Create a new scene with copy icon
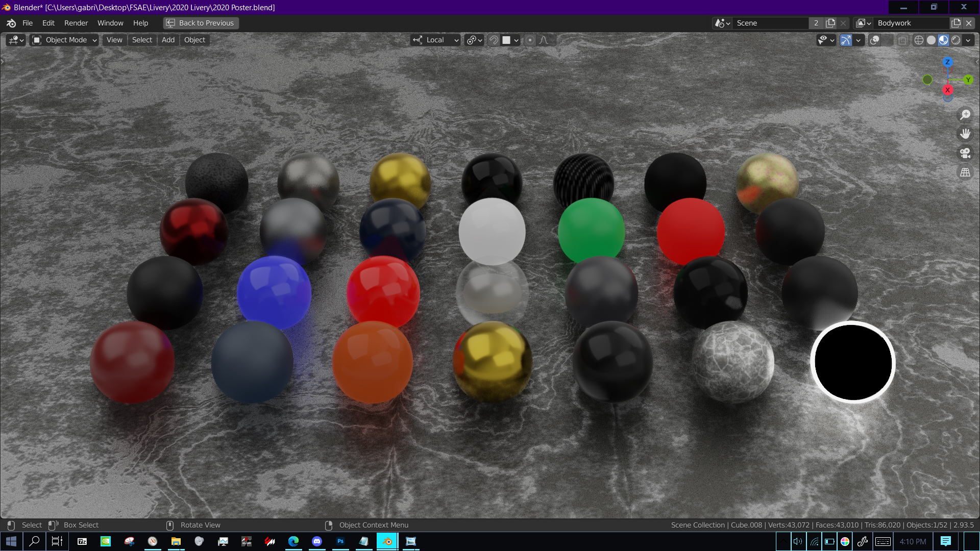This screenshot has height=551, width=980. [x=830, y=23]
